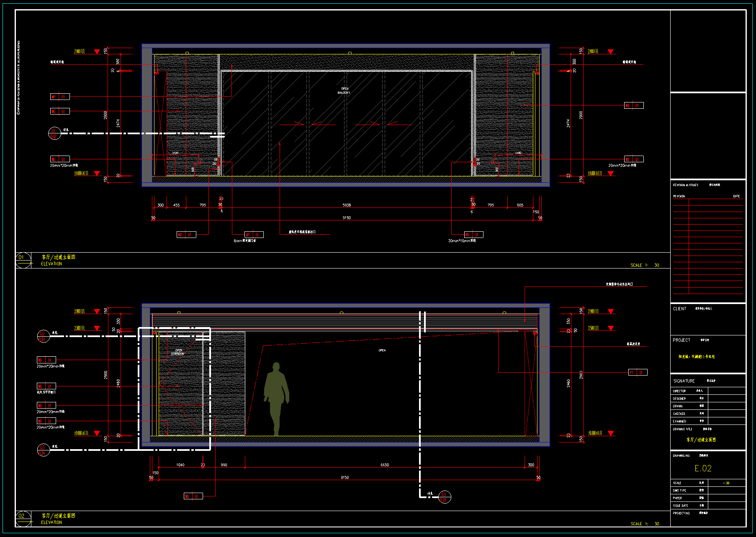Click the PAPER row label
Viewport: 756px width, 537px height.
677,498
